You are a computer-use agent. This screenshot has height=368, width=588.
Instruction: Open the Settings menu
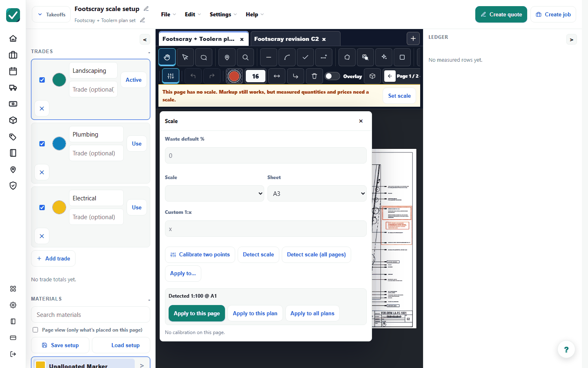point(223,14)
